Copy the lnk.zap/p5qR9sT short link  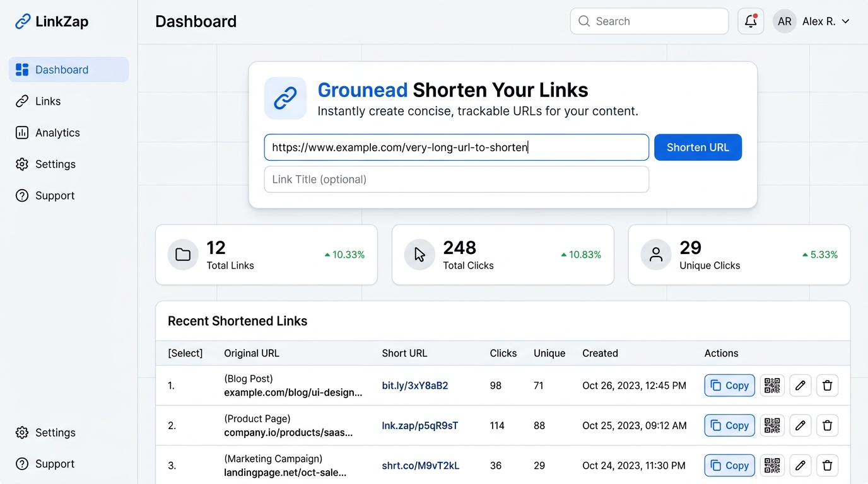[729, 426]
